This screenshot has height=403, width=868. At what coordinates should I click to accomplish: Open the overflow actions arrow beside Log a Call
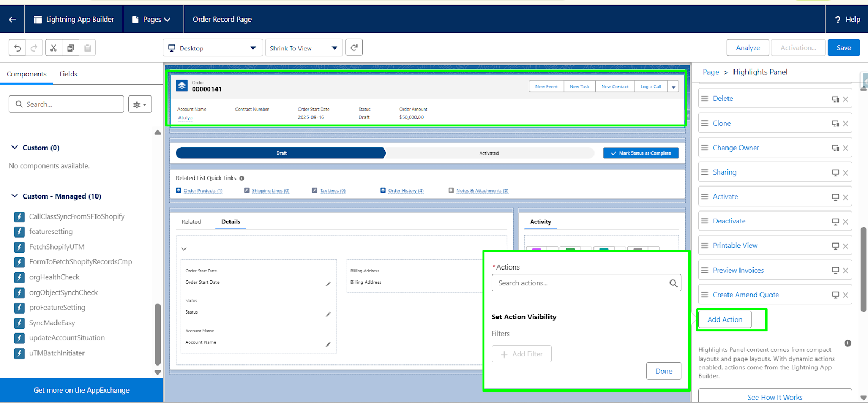tap(673, 87)
